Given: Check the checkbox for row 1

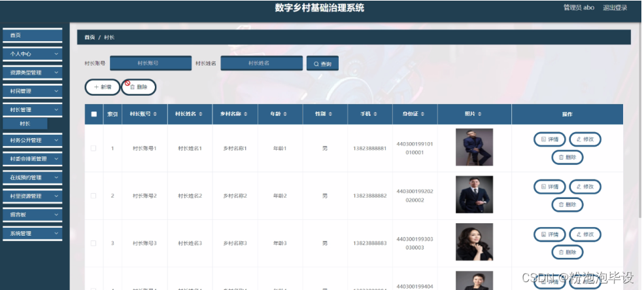Looking at the screenshot, I should 93,148.
